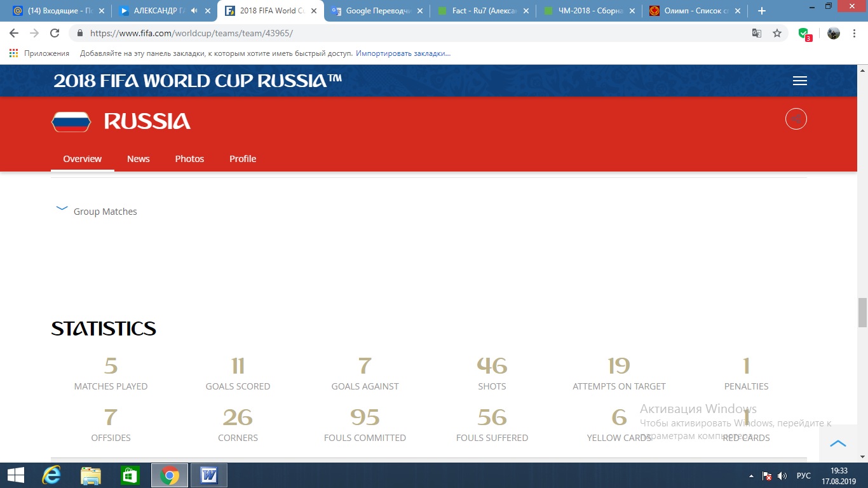Screen dimensions: 868x488
Task: Click the FOULS COMMITTED label
Action: point(365,438)
